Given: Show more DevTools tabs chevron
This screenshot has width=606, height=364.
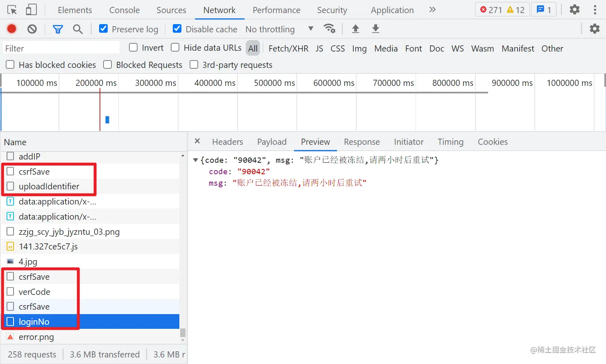Looking at the screenshot, I should tap(432, 9).
